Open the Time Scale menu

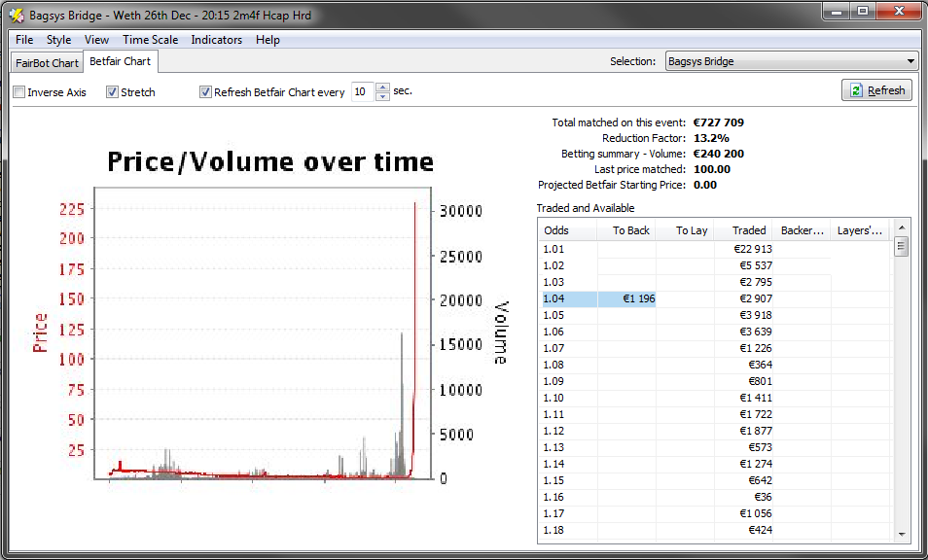(151, 40)
